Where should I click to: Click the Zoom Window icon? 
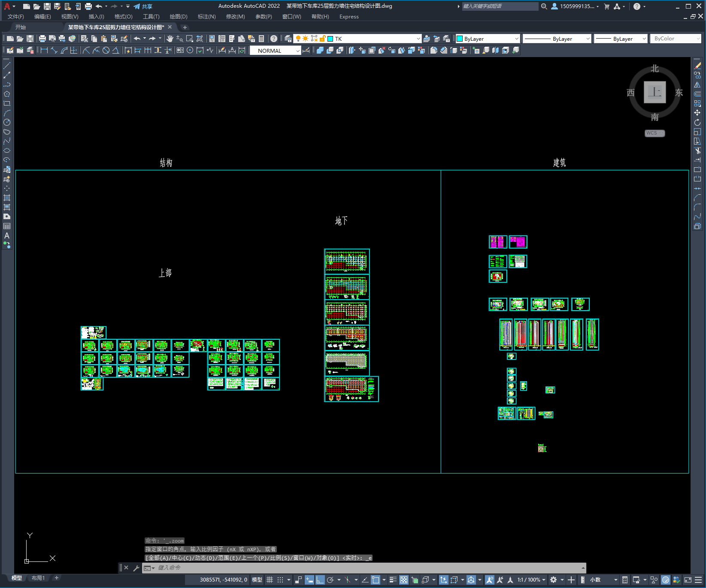click(x=189, y=39)
